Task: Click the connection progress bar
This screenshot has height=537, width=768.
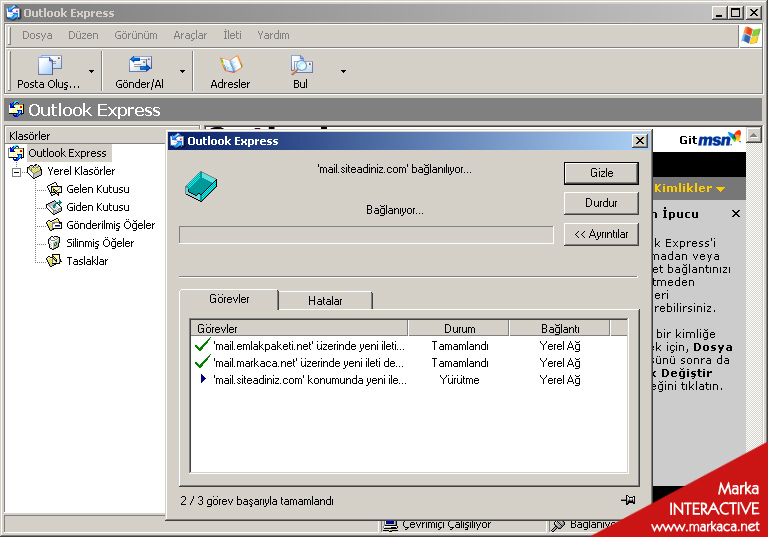Action: pos(366,235)
